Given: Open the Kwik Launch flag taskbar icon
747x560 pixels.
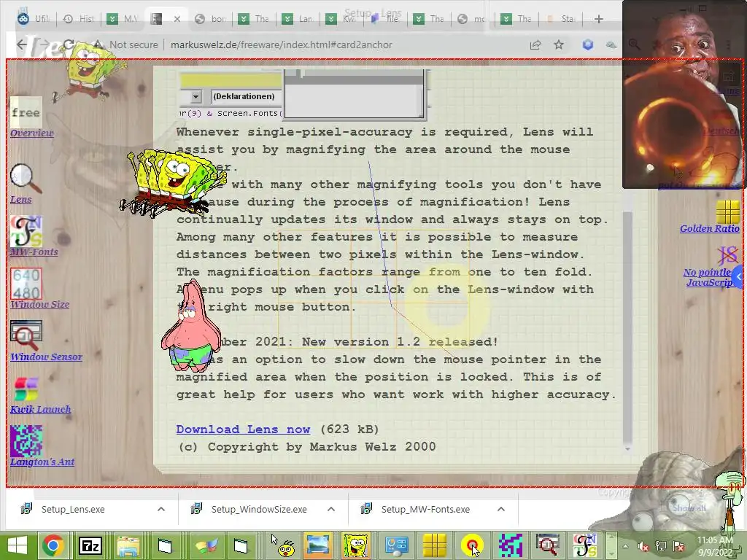Looking at the screenshot, I should coord(206,545).
